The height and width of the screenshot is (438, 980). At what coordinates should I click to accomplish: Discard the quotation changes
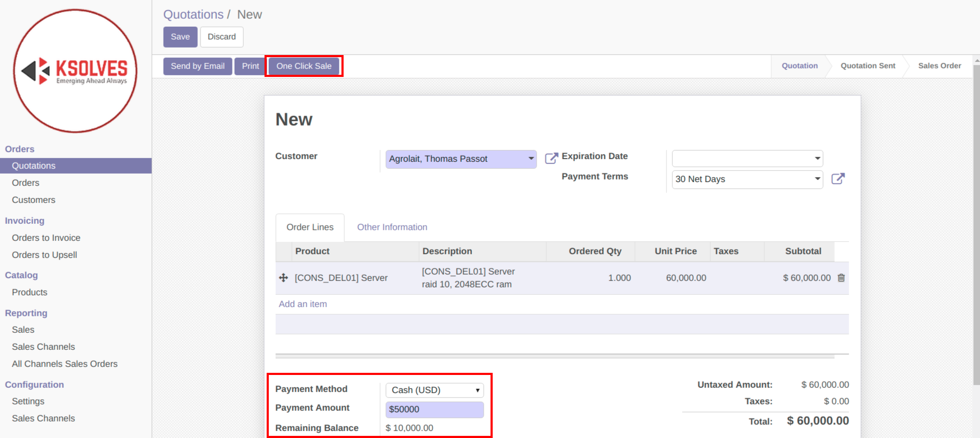(x=222, y=37)
